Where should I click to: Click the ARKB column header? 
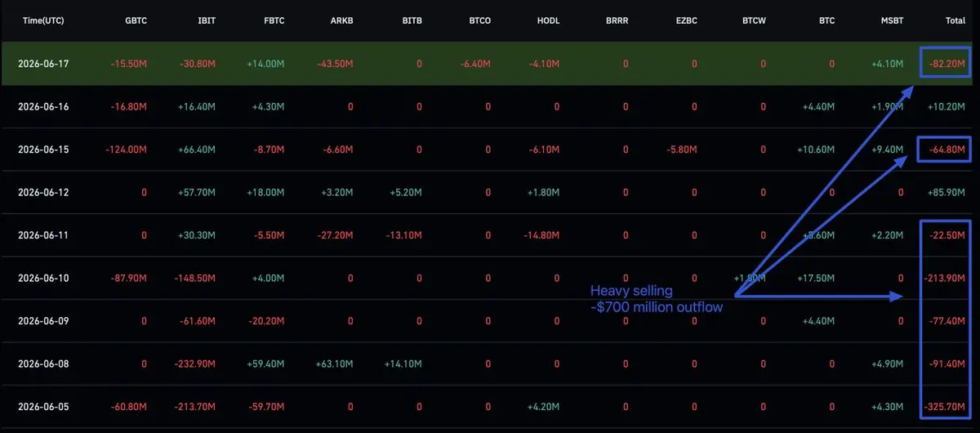click(x=341, y=20)
